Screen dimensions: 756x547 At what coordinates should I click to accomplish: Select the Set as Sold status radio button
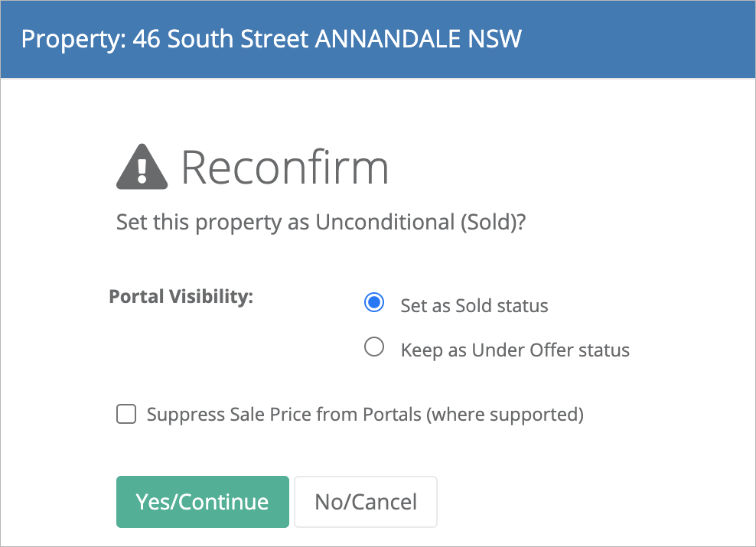[374, 302]
